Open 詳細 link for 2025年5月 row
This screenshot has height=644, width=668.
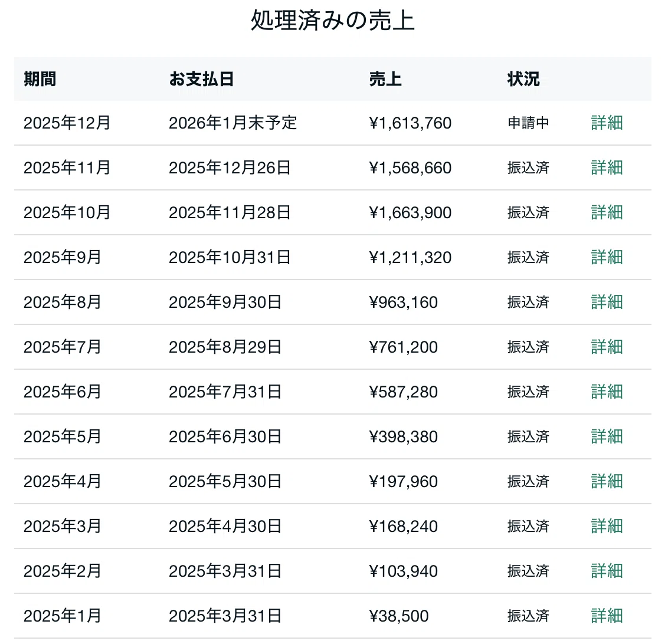tap(607, 437)
